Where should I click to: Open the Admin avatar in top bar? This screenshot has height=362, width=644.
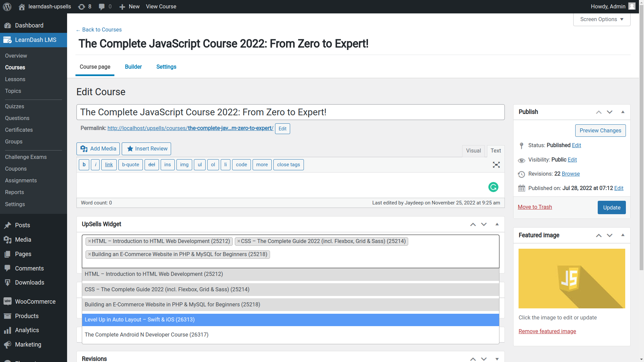click(x=632, y=6)
